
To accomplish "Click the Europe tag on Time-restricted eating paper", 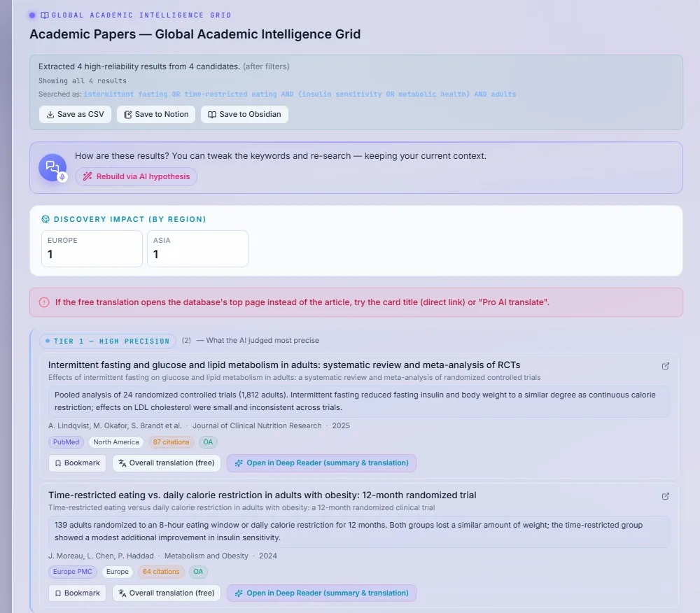I will [118, 572].
